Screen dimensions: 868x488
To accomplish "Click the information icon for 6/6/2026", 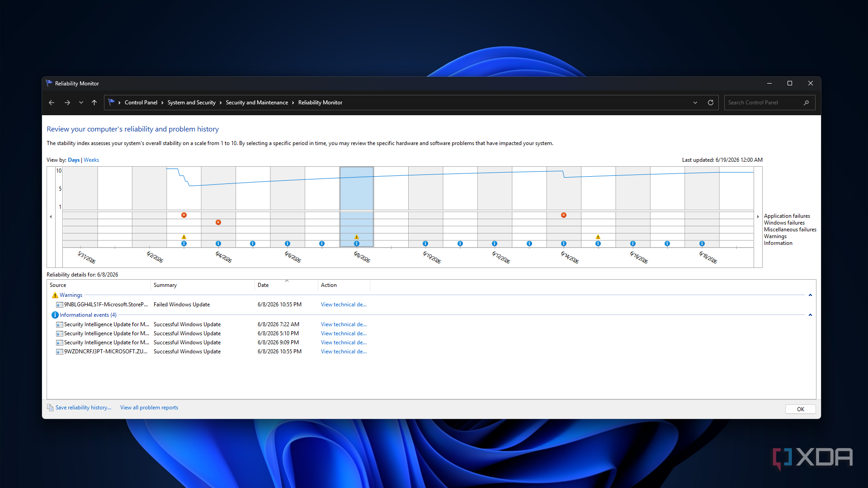I will tap(288, 244).
